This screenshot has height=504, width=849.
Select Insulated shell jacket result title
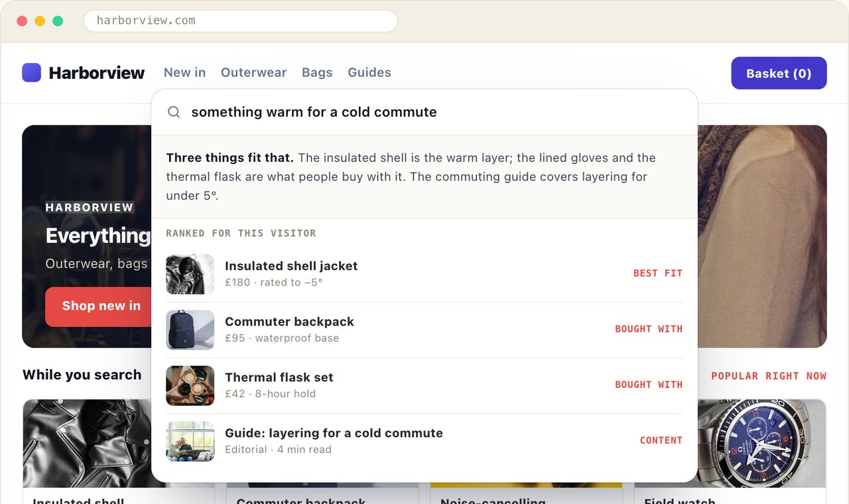coord(291,266)
